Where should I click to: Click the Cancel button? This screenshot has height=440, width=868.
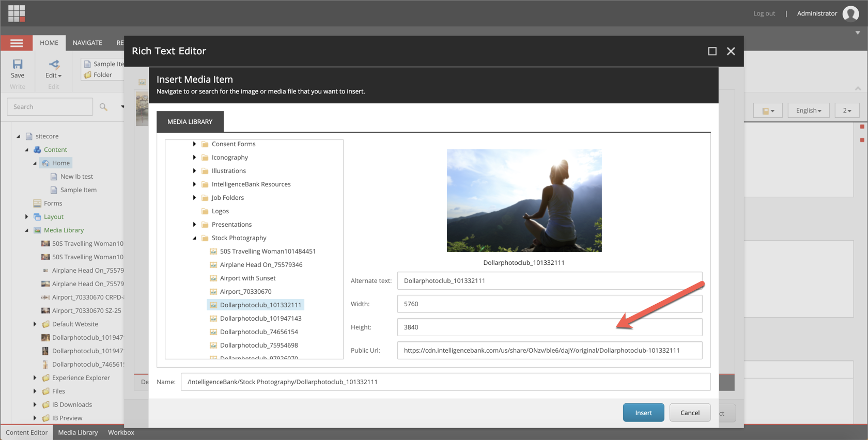click(x=689, y=413)
